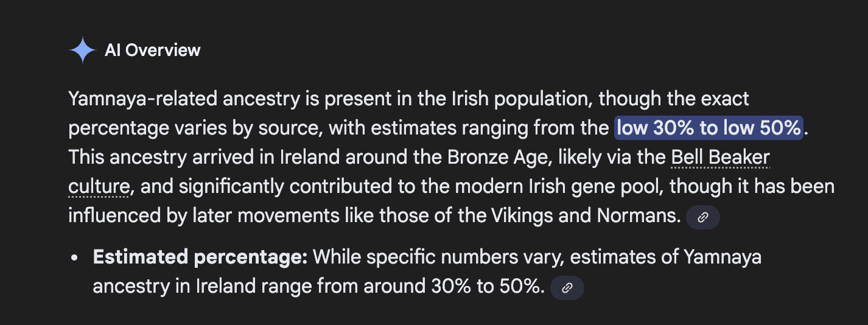
Task: Click the bullet point marker
Action: 74,258
